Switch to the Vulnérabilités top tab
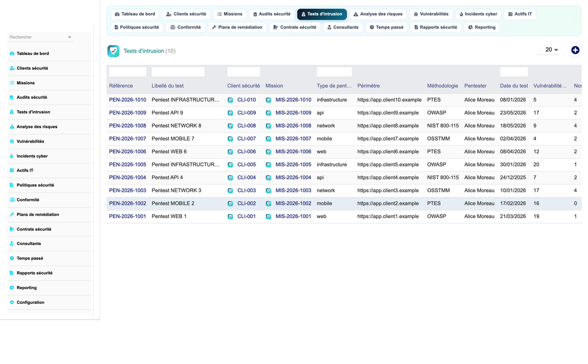This screenshot has width=588, height=364. pos(431,14)
